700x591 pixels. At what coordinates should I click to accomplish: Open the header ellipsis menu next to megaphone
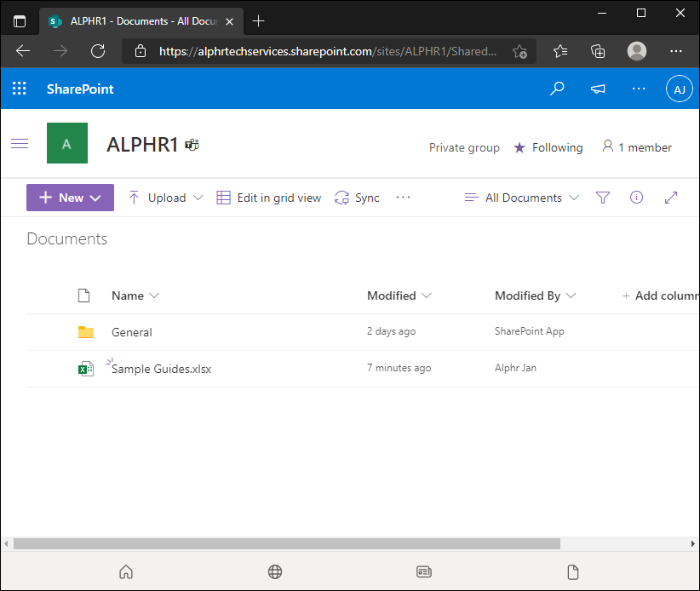tap(639, 89)
